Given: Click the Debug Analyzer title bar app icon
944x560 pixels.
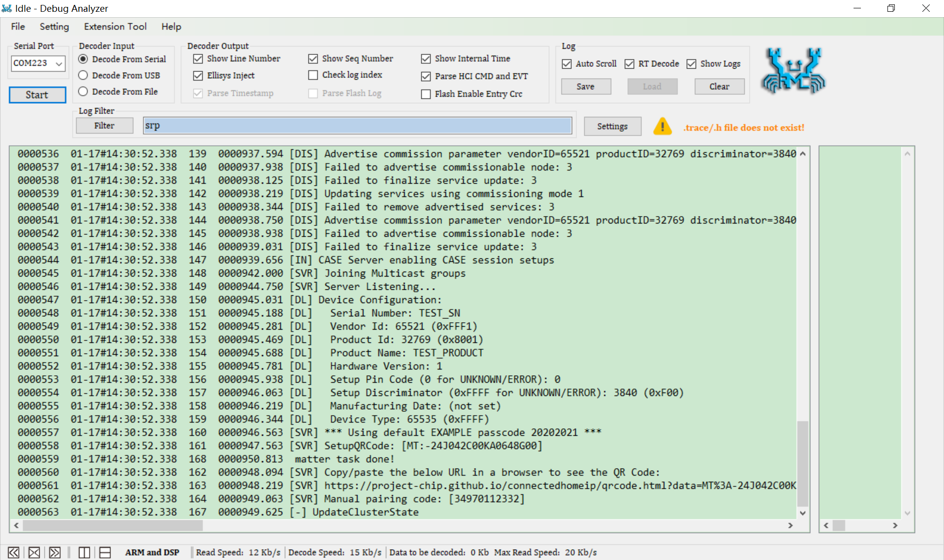Looking at the screenshot, I should [x=7, y=8].
